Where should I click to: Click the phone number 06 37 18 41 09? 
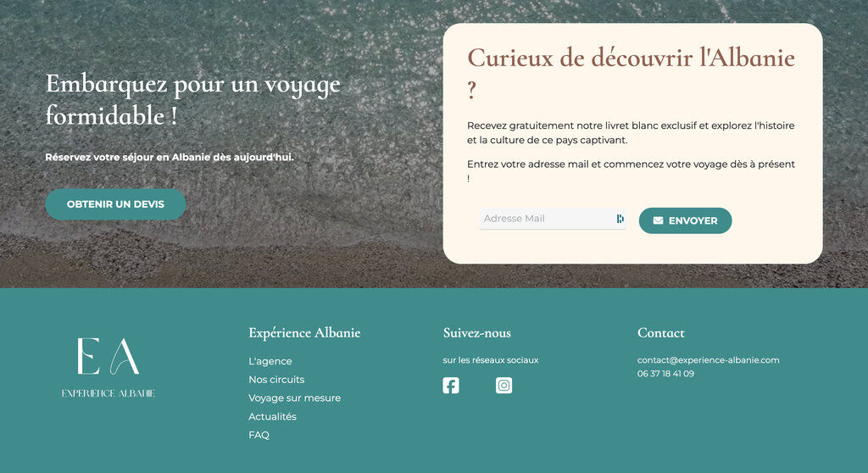(665, 374)
